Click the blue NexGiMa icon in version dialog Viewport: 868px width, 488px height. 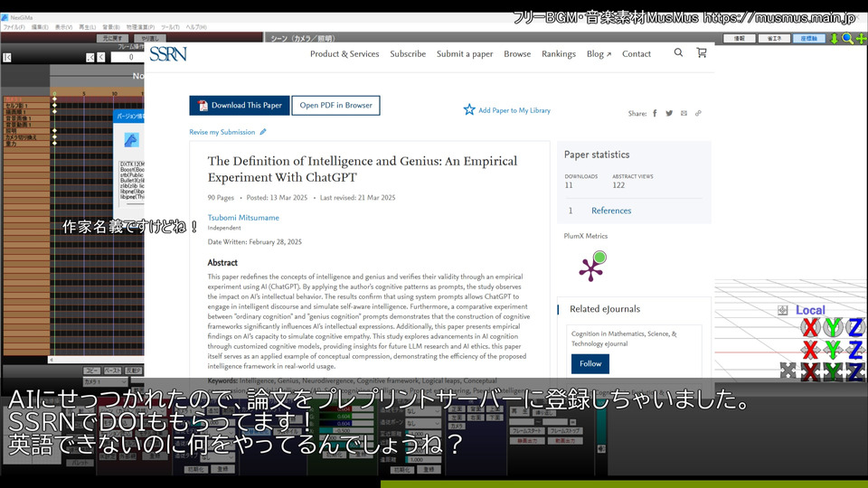[131, 140]
